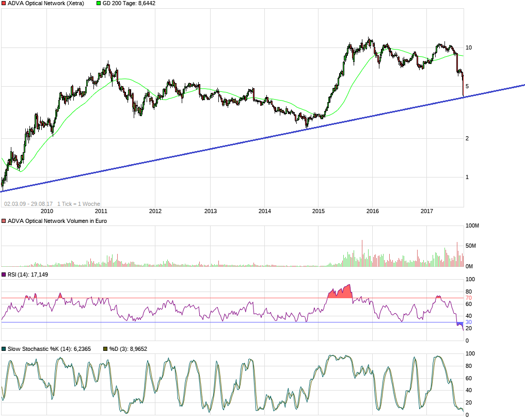Click the date range '02.03.09 - 29.08.17' text
The height and width of the screenshot is (420, 525).
point(28,204)
